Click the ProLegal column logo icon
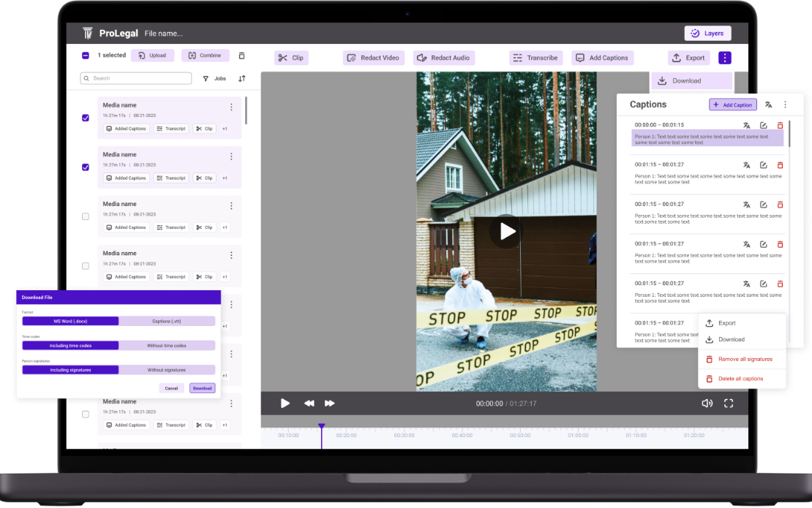 click(x=88, y=33)
